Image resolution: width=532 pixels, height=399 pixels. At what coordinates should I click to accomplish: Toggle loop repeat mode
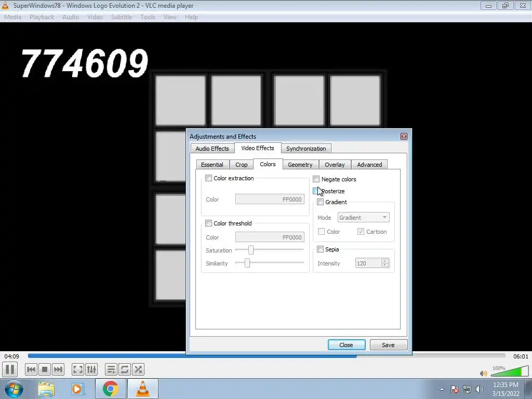(x=125, y=369)
